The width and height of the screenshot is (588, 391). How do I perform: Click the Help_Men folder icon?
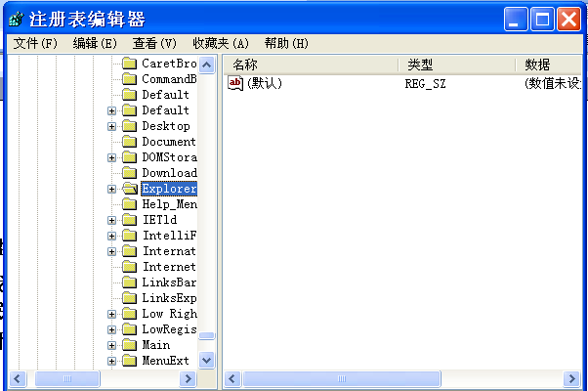(x=129, y=204)
